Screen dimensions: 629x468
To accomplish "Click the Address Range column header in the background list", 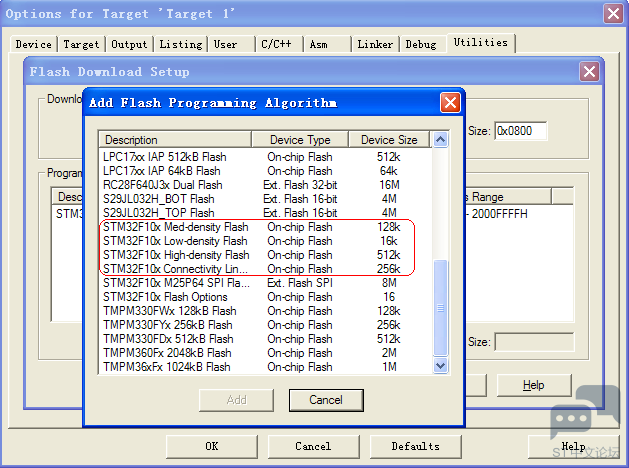I will 507,197.
